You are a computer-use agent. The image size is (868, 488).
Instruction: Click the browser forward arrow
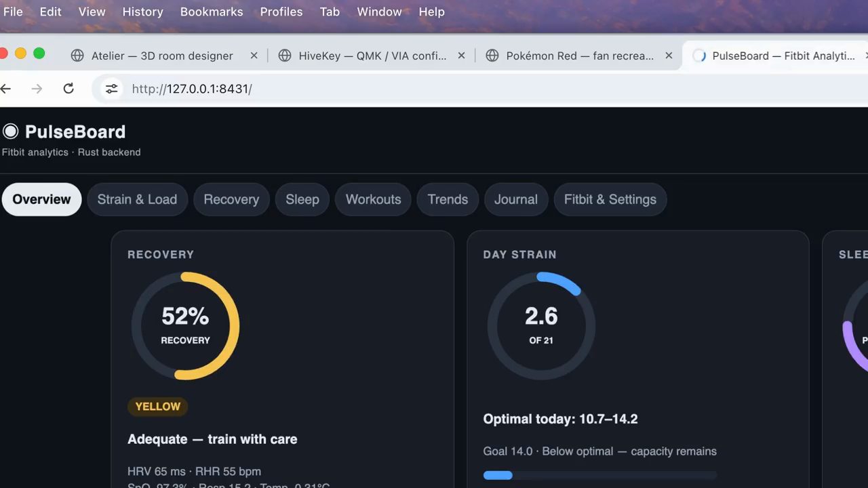click(x=37, y=89)
